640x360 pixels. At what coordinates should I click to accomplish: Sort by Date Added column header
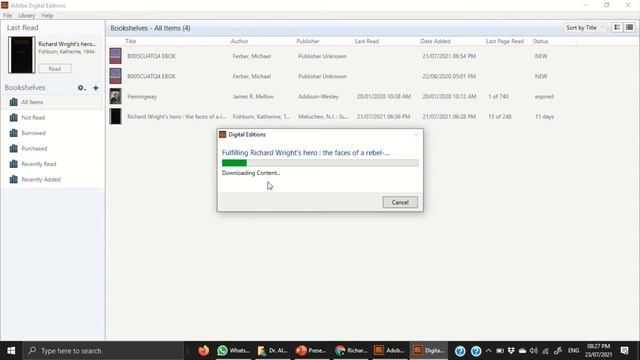[435, 41]
